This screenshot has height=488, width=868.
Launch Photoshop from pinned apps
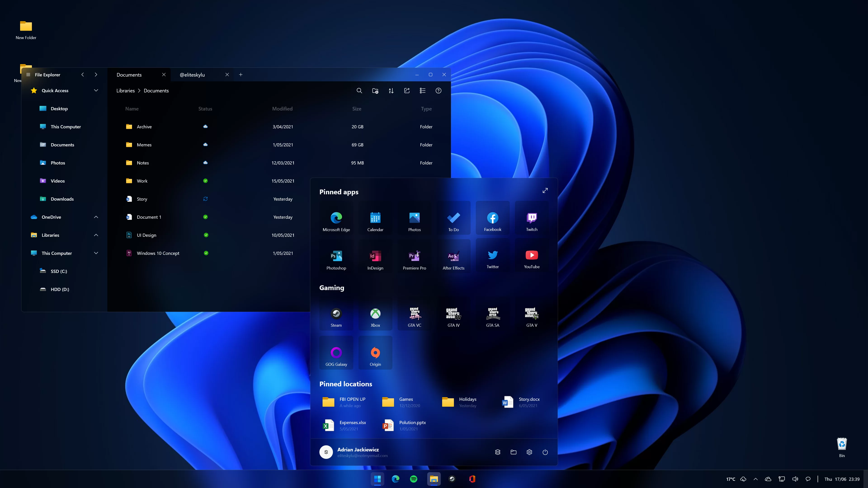tap(336, 256)
